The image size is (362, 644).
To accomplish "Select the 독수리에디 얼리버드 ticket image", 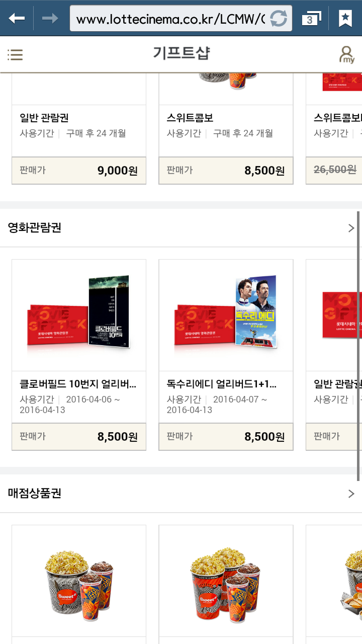I will (x=226, y=315).
